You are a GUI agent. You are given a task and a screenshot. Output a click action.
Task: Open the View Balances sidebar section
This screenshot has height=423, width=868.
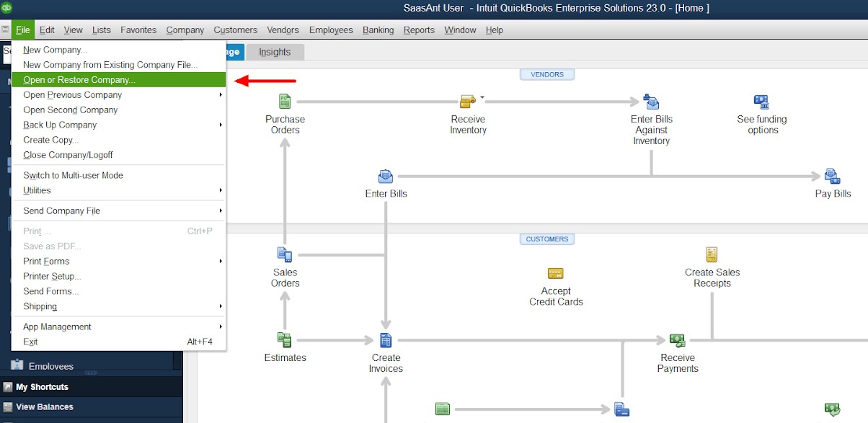point(92,407)
